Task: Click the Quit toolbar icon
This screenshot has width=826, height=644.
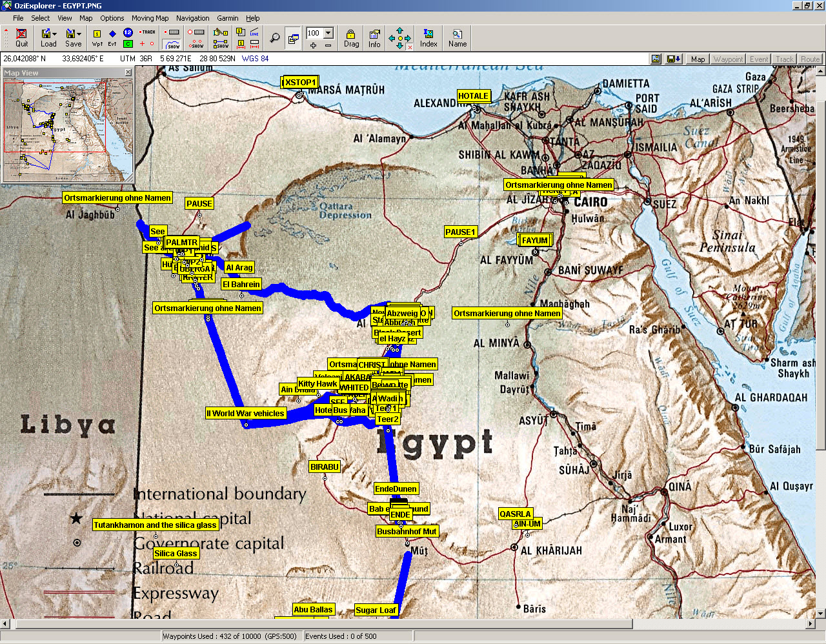Action: pos(21,37)
